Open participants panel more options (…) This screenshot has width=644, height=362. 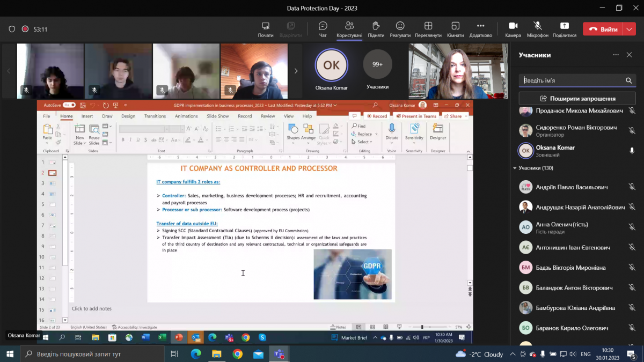coord(616,55)
